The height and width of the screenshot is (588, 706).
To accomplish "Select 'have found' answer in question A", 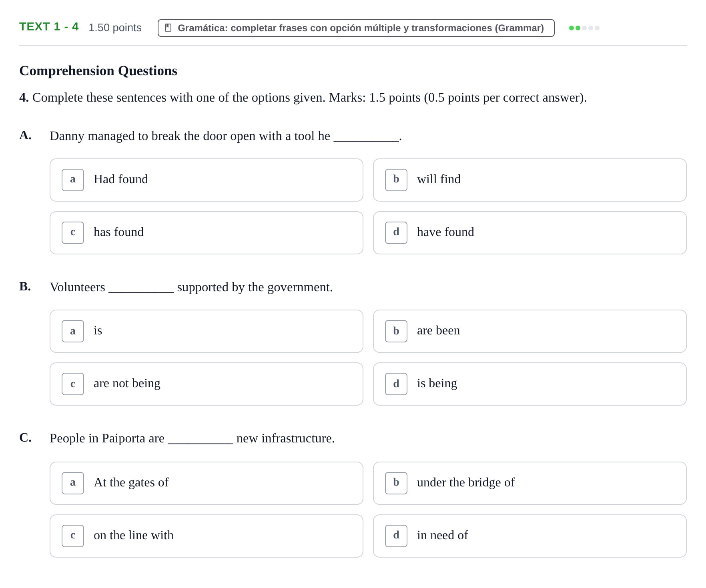I will [x=529, y=233].
